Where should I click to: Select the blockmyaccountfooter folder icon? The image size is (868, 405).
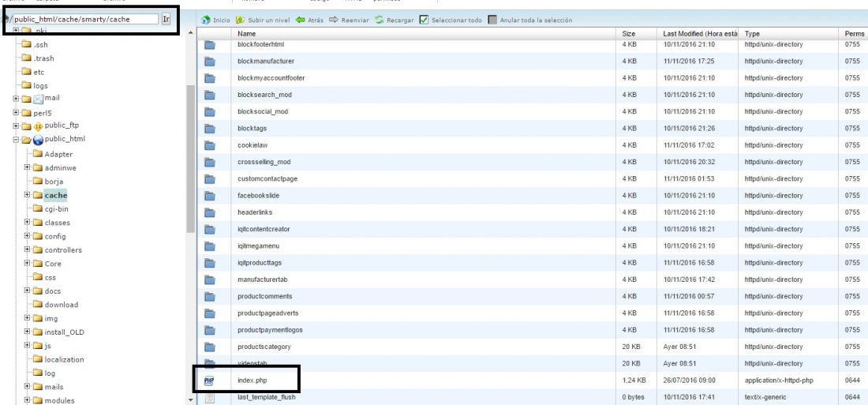(x=209, y=78)
